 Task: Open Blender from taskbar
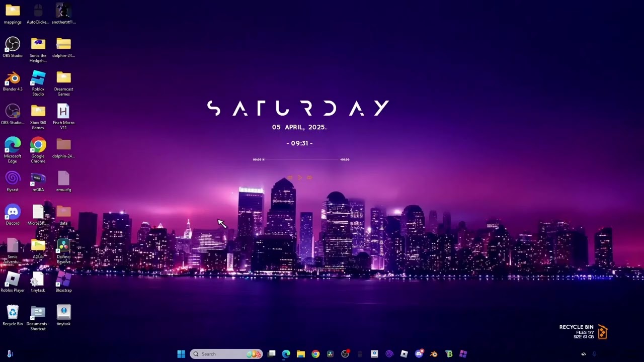coord(434,354)
